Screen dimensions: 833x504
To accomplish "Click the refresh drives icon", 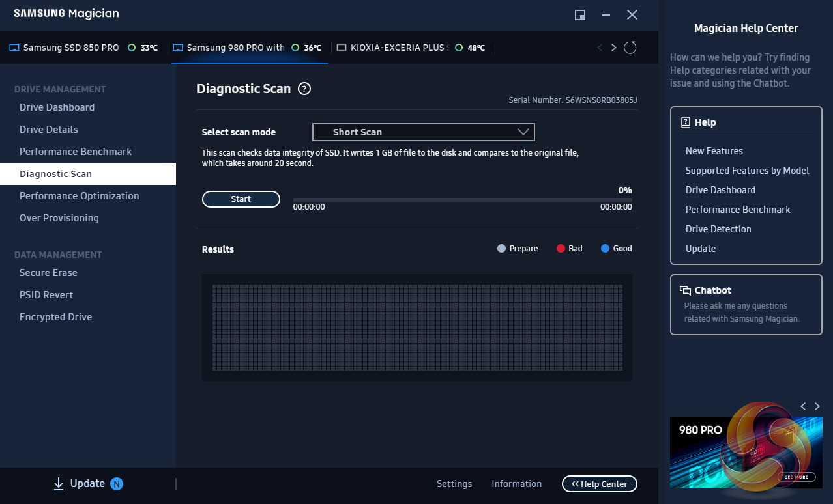I will pos(630,48).
